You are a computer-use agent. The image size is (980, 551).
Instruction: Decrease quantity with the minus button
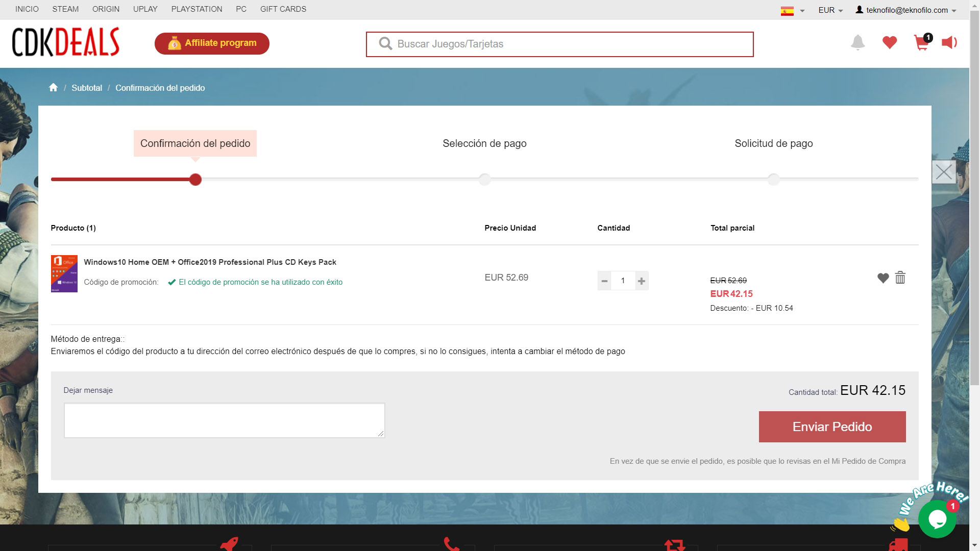[604, 281]
